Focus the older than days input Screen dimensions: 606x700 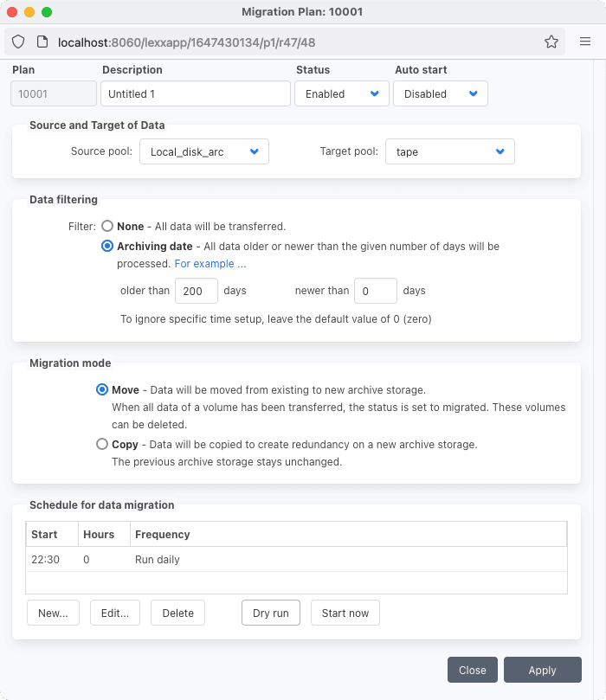coord(196,292)
